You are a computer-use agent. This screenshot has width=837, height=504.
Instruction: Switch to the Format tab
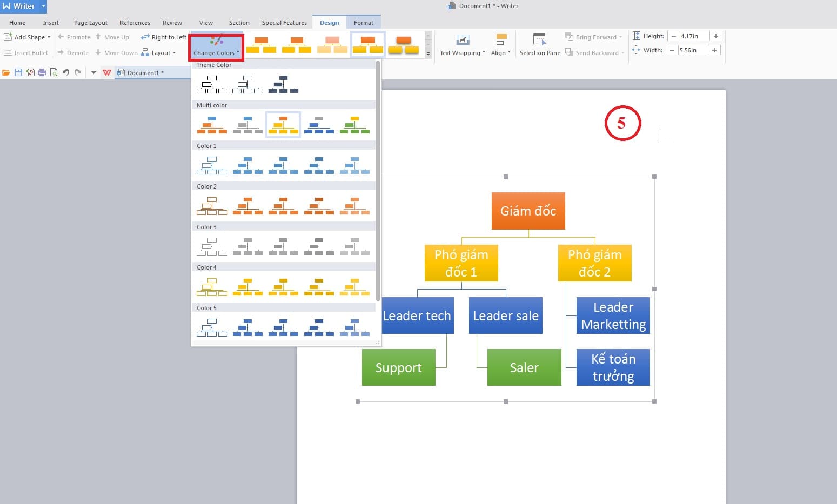click(364, 23)
